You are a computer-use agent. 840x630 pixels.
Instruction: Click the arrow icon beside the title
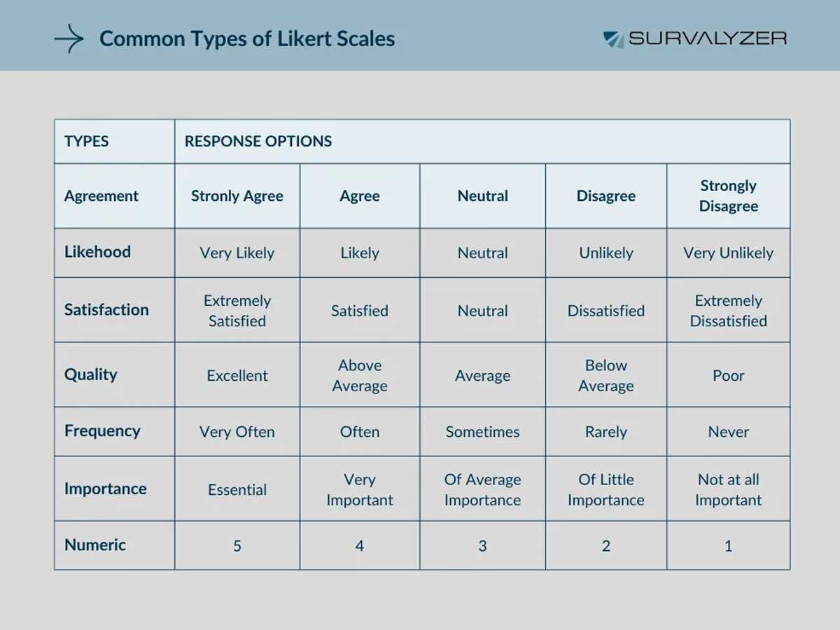pyautogui.click(x=69, y=39)
